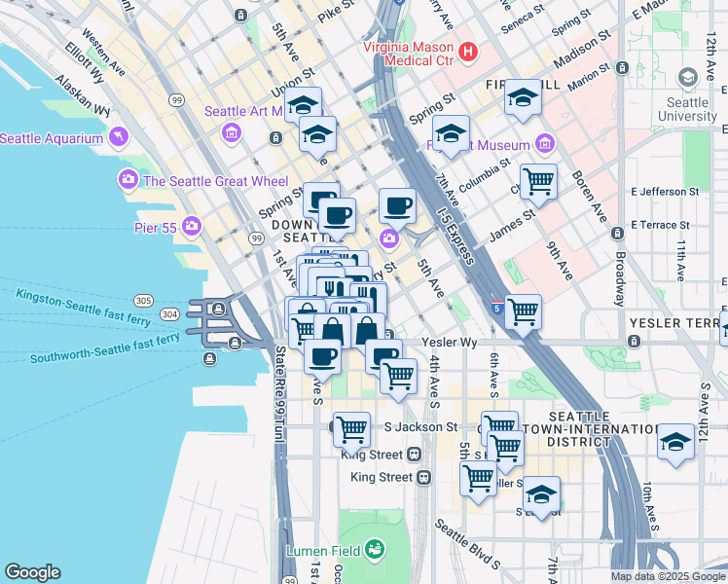The width and height of the screenshot is (728, 584).
Task: Click the Lumen Field stadium icon
Action: pyautogui.click(x=374, y=549)
